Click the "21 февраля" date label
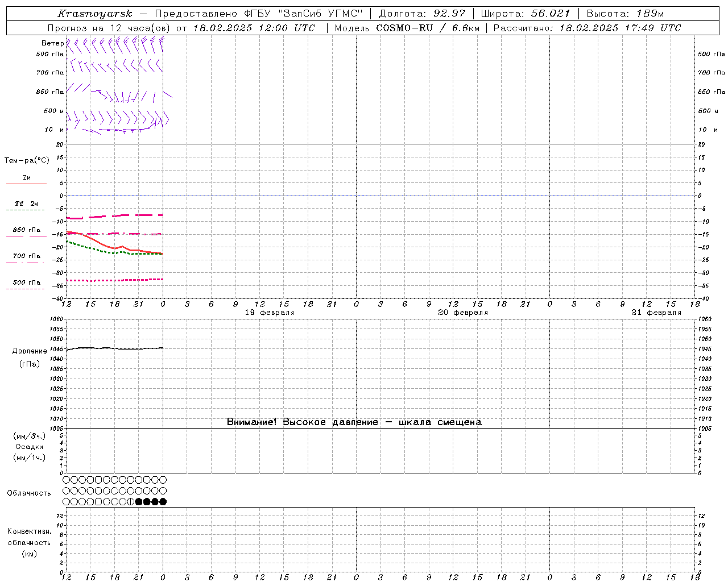Screen dimensions: 728x582 (656, 313)
